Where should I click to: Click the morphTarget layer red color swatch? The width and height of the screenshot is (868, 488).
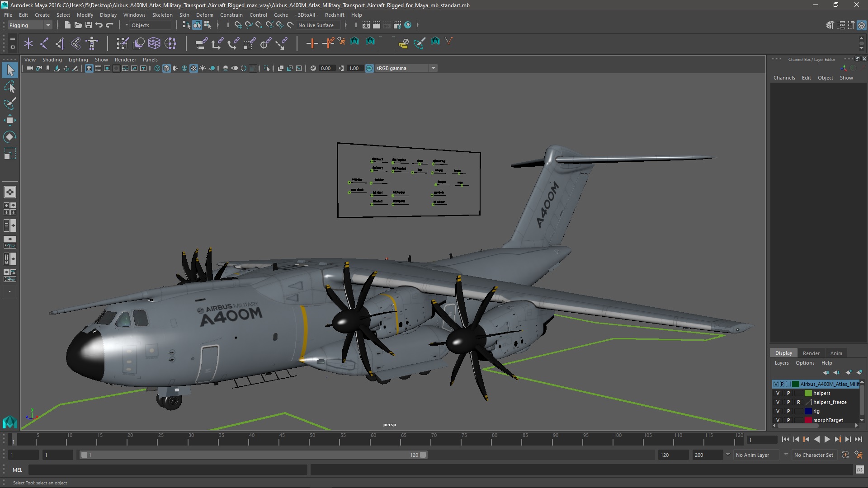(808, 420)
